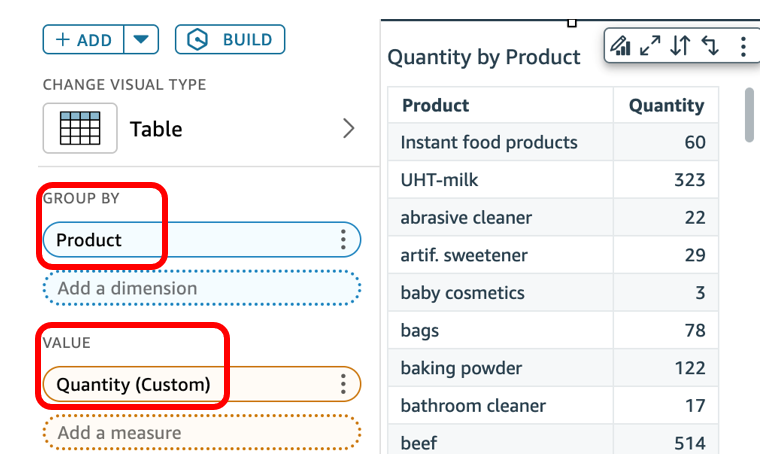Click the swap rows and columns icon

pyautogui.click(x=710, y=45)
